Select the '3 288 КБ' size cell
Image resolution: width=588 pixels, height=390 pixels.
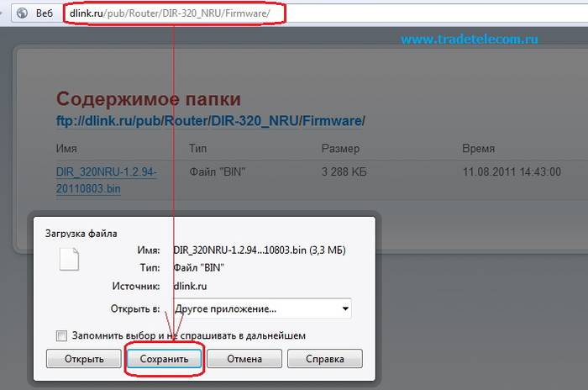pyautogui.click(x=344, y=172)
